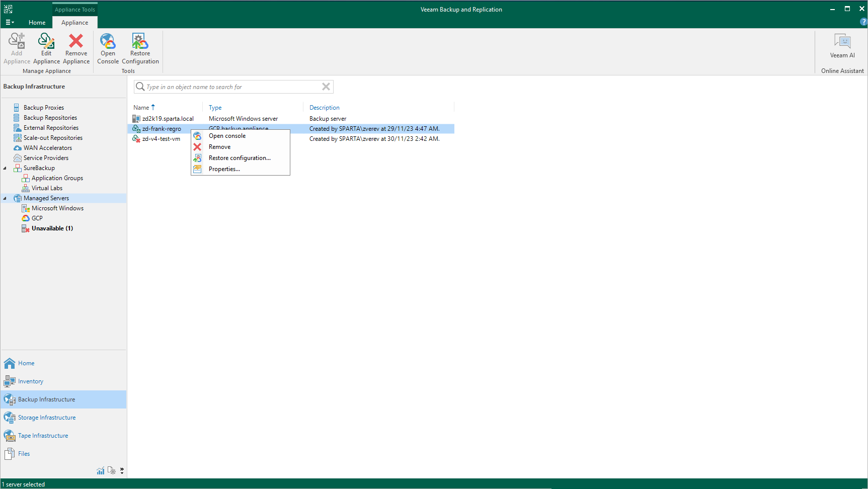Click the WAN Accelerators icon

(17, 148)
